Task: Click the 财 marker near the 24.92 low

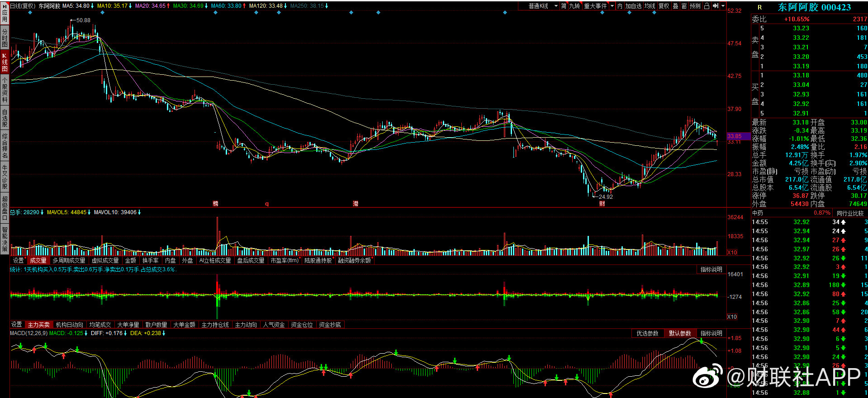Action: tap(602, 204)
